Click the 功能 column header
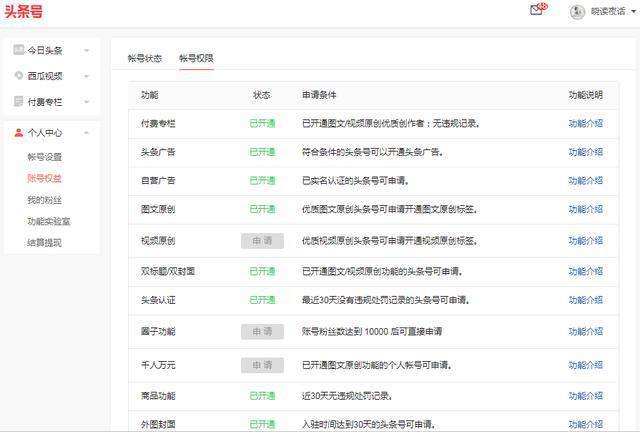 point(149,95)
